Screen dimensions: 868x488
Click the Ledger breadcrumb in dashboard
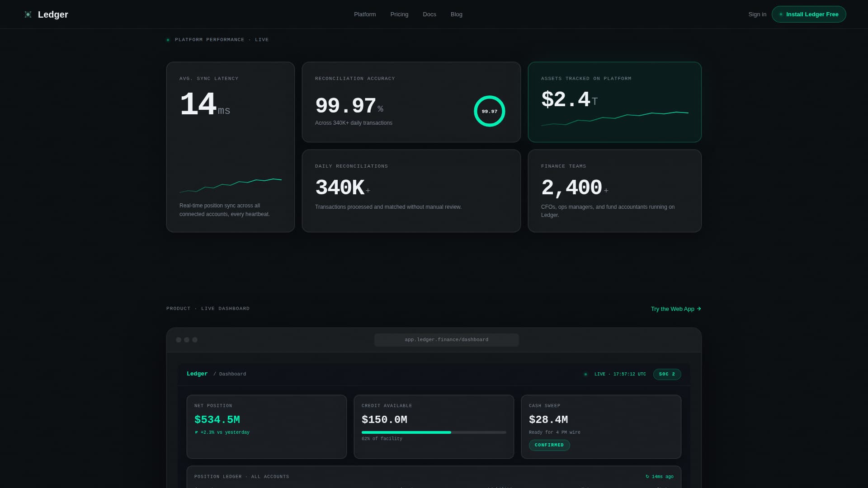(197, 374)
